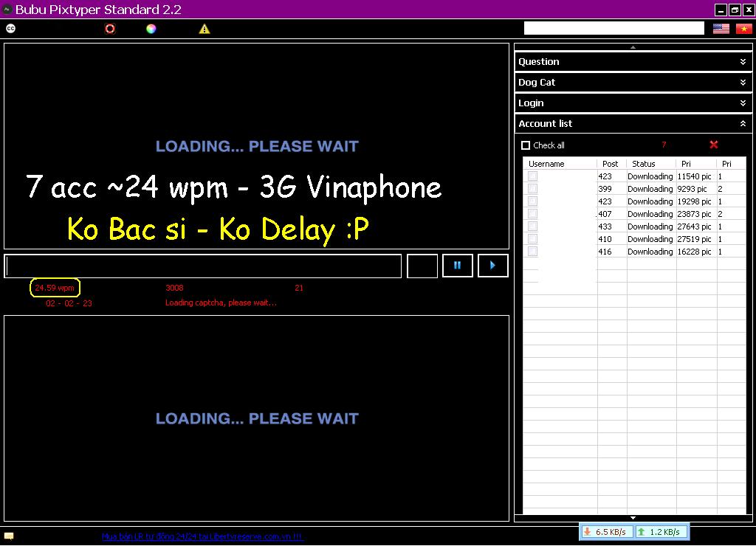Click the yellow warning triangle icon

205,29
